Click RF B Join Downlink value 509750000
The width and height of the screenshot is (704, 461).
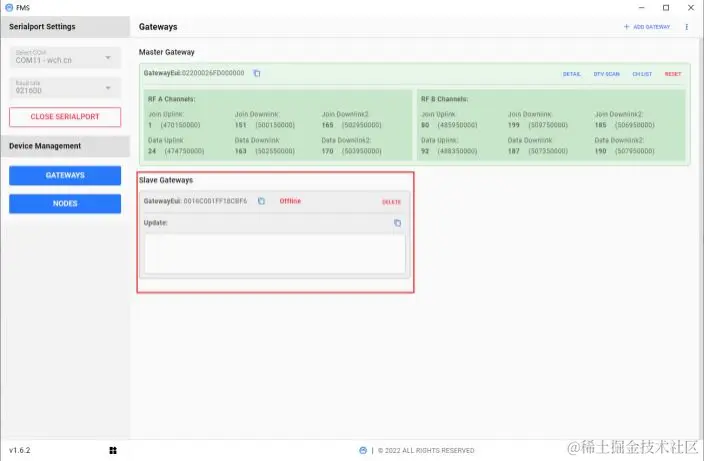(x=548, y=125)
